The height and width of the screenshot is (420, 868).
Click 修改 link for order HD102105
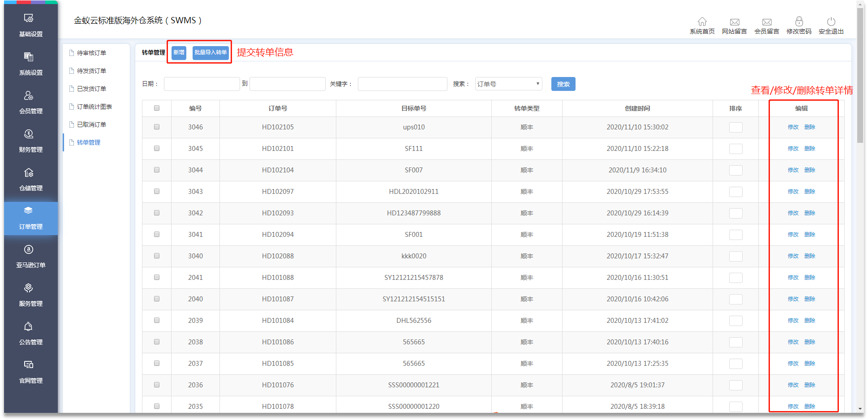click(x=793, y=127)
